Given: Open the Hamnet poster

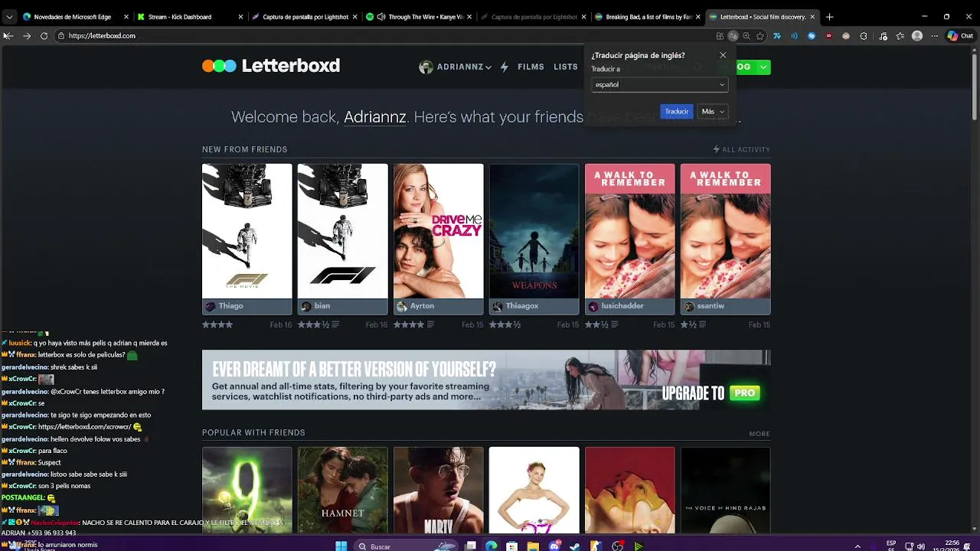Looking at the screenshot, I should tap(342, 490).
